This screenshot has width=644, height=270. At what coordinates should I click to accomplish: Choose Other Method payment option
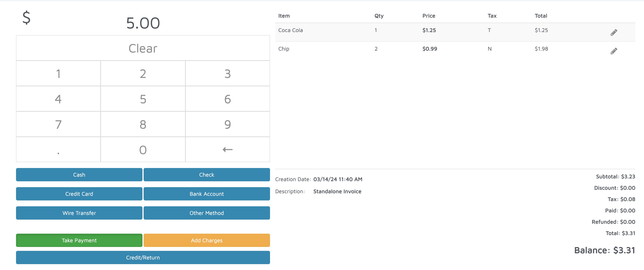click(x=207, y=213)
